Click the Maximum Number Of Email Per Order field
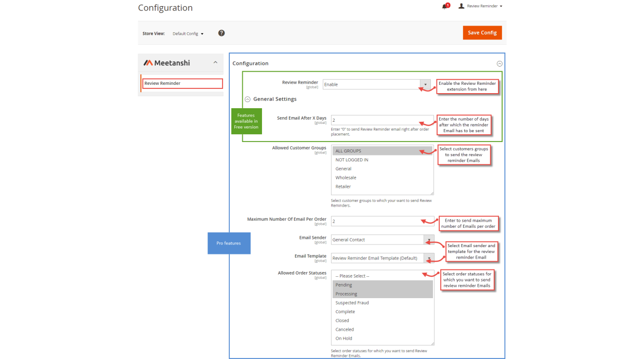 coord(382,221)
